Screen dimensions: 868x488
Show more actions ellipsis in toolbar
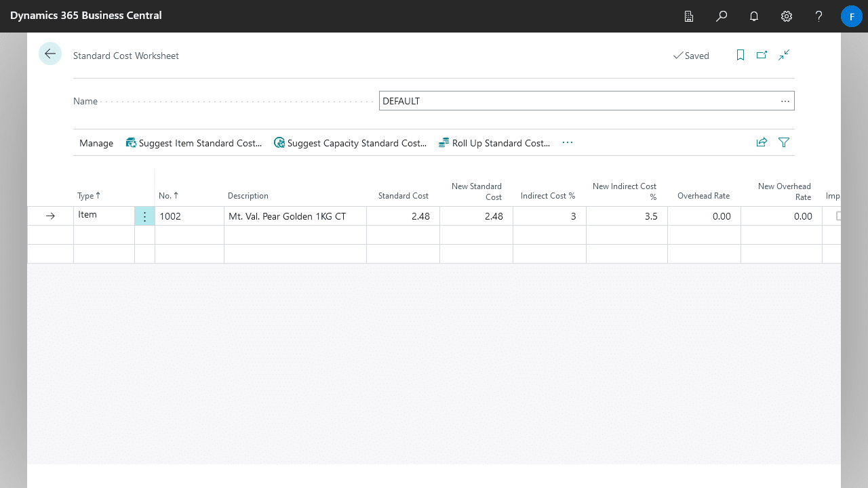tap(568, 142)
